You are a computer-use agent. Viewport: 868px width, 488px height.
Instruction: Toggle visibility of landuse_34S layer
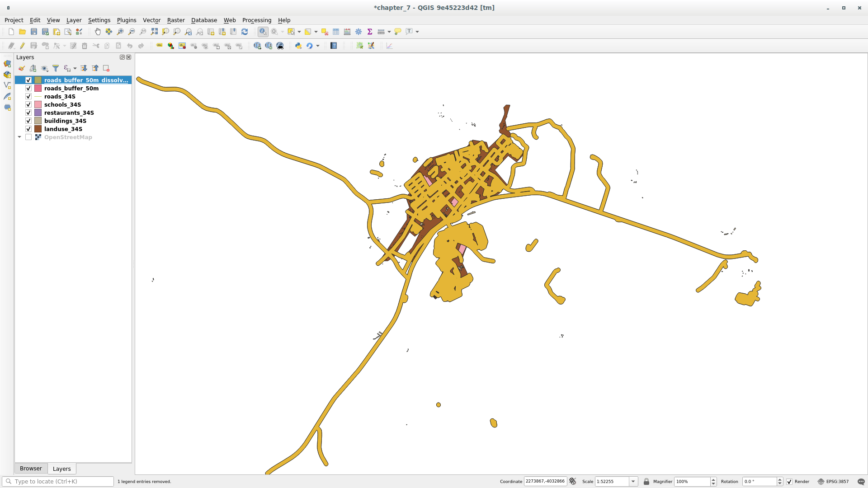point(28,129)
